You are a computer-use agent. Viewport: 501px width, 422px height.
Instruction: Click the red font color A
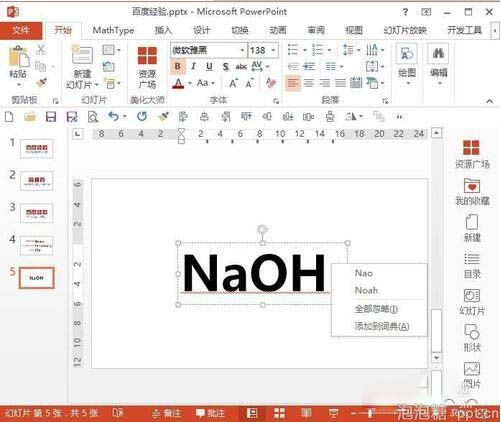(178, 83)
